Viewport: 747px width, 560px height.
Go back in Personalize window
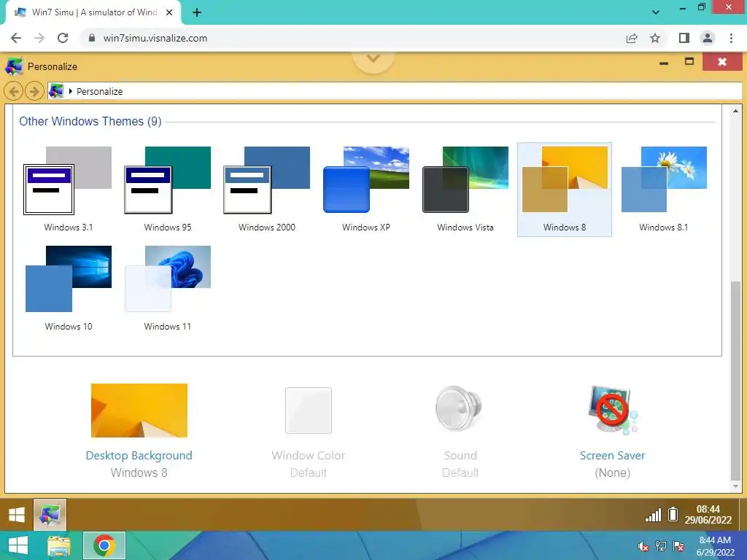(14, 91)
